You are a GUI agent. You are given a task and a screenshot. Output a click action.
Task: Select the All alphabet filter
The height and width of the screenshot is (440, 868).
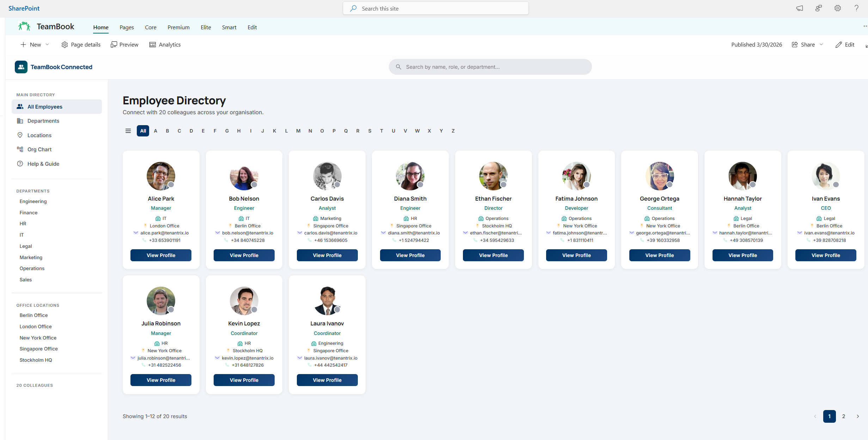pos(143,131)
